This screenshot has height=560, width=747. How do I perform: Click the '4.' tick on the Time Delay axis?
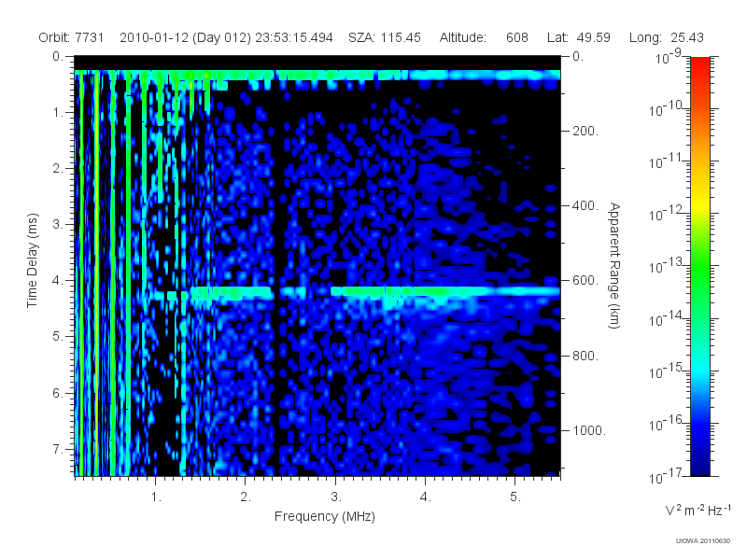[58, 281]
